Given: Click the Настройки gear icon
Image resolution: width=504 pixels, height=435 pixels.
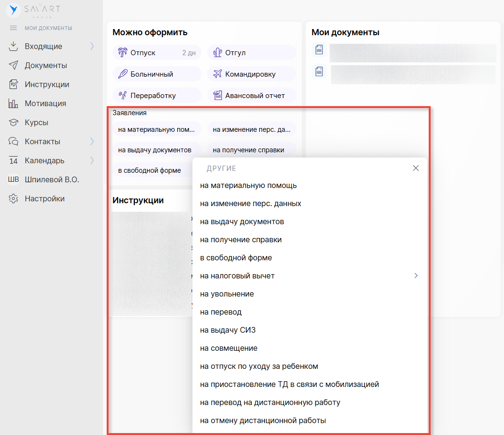Looking at the screenshot, I should coord(13,198).
